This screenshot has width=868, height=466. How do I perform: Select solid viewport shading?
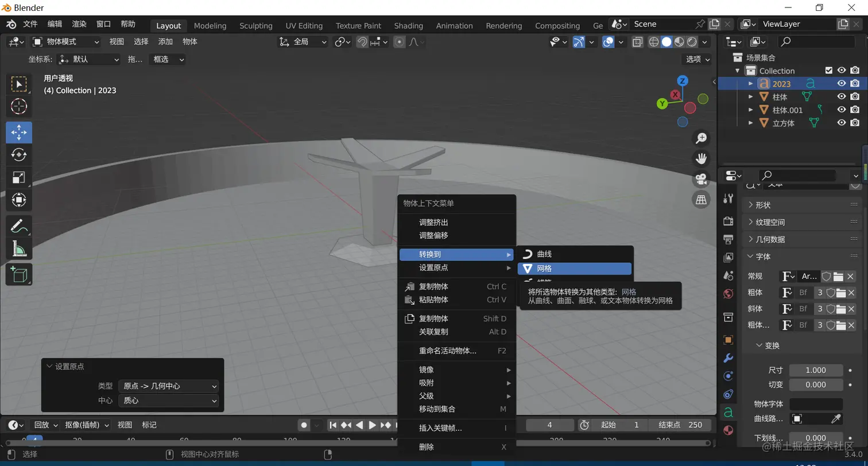666,42
